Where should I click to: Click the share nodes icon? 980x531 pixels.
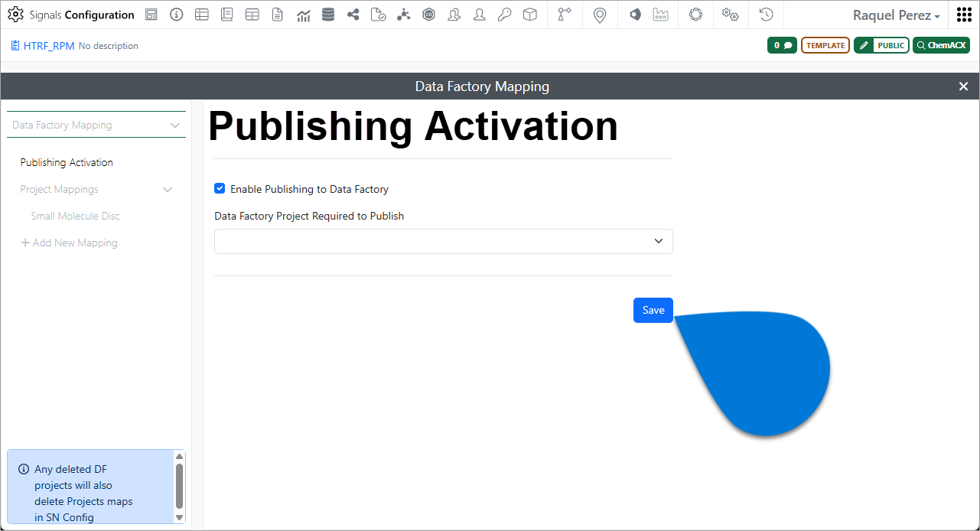[x=353, y=15]
